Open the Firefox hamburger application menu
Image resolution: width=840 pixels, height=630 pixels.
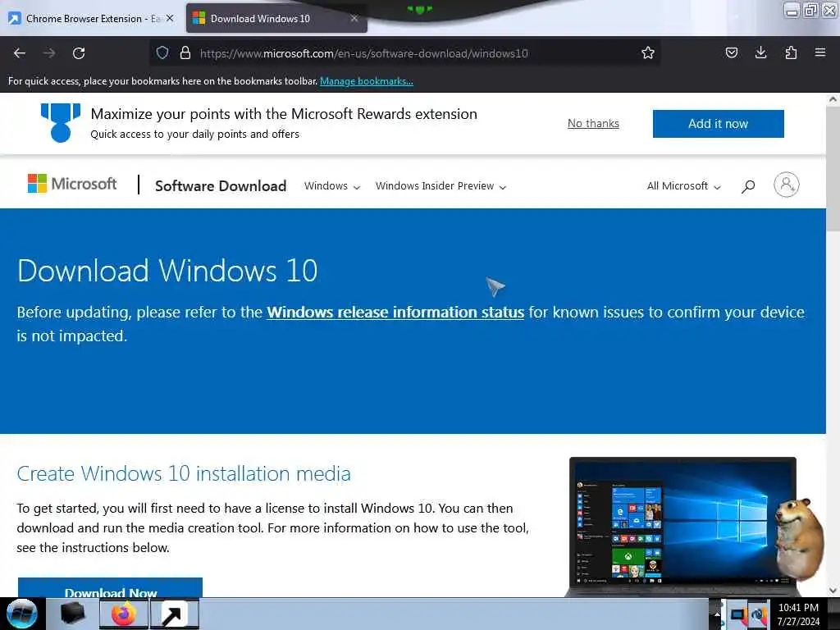tap(820, 52)
